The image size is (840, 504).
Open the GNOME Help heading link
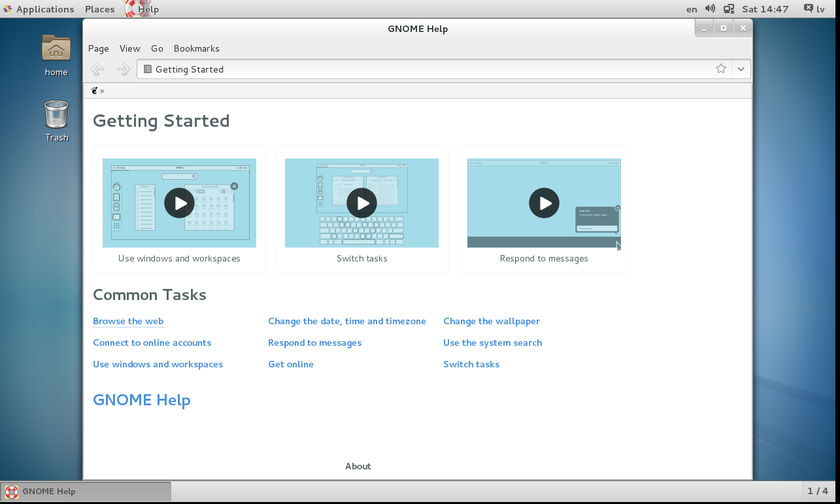(142, 400)
